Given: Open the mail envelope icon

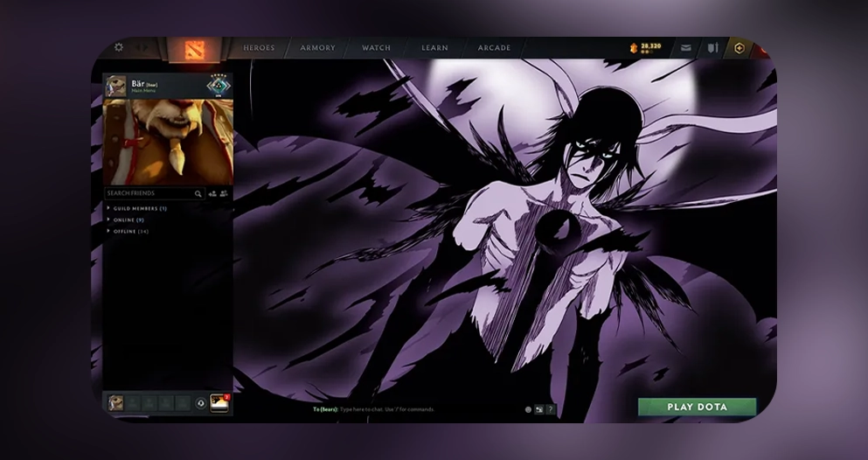Looking at the screenshot, I should 686,48.
